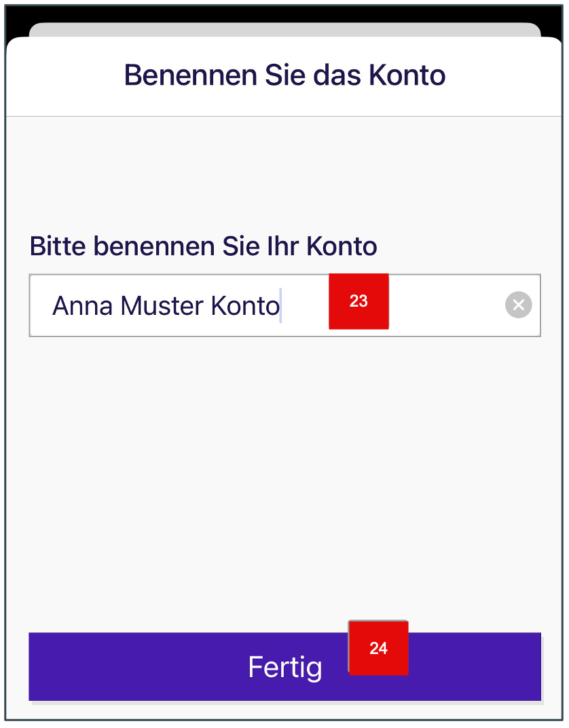569x728 pixels.
Task: Click the gray sheet behind the dialog
Action: (284, 30)
